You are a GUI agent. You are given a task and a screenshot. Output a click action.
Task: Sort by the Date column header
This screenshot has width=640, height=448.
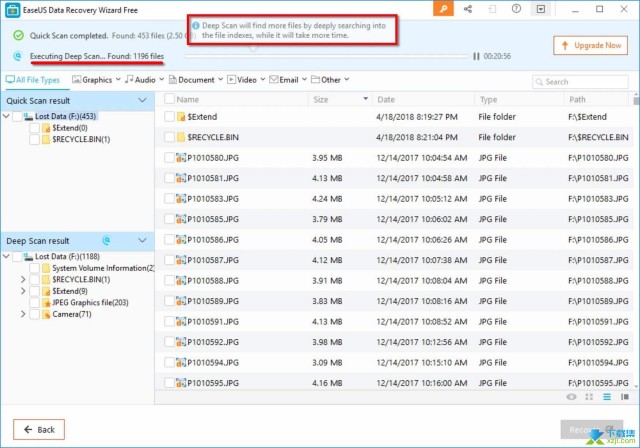pyautogui.click(x=386, y=99)
